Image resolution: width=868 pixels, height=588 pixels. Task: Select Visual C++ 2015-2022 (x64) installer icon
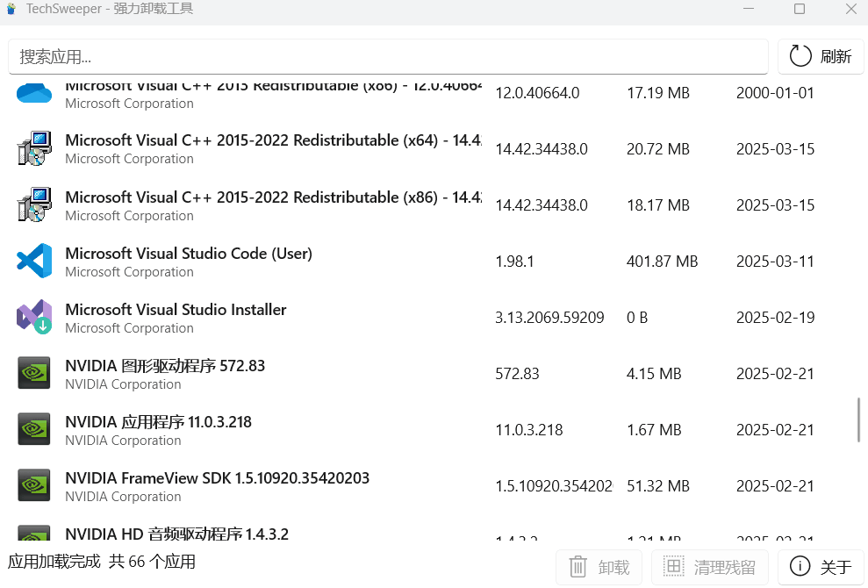click(34, 148)
